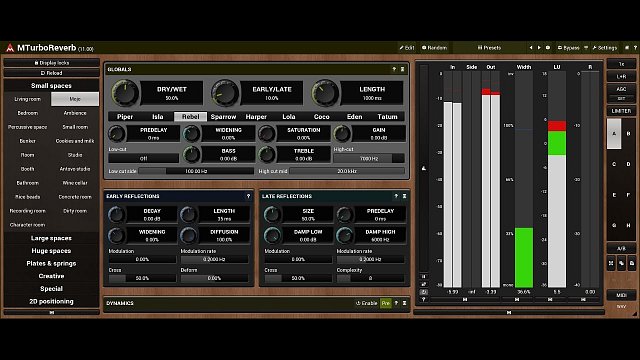Expand the Large spaces category
Image resolution: width=640 pixels, height=360 pixels.
pyautogui.click(x=51, y=238)
